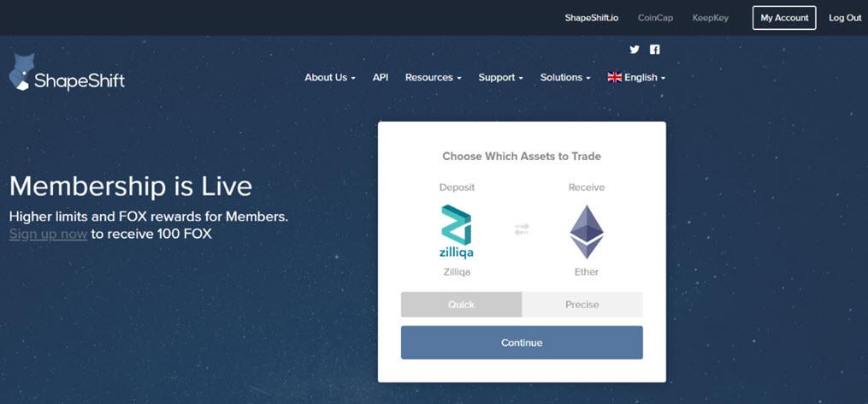Open the API menu item
The width and height of the screenshot is (868, 404).
tap(381, 78)
